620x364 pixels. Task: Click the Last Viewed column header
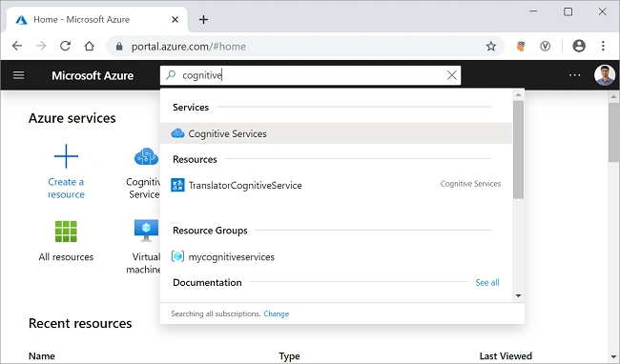(506, 356)
